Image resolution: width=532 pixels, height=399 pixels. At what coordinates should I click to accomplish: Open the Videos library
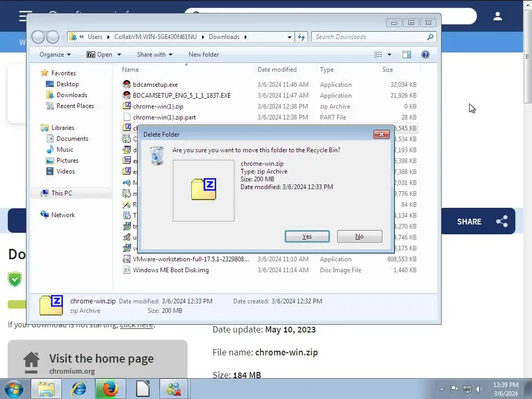point(65,171)
